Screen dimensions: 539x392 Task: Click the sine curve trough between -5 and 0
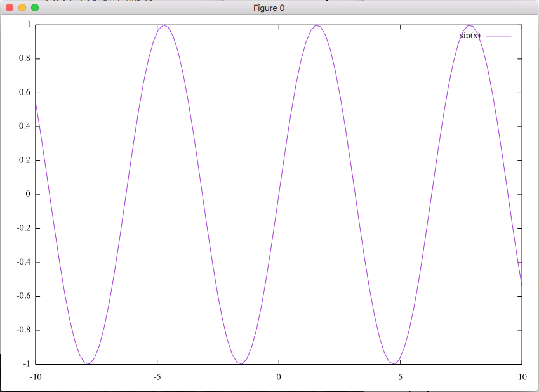pyautogui.click(x=241, y=363)
